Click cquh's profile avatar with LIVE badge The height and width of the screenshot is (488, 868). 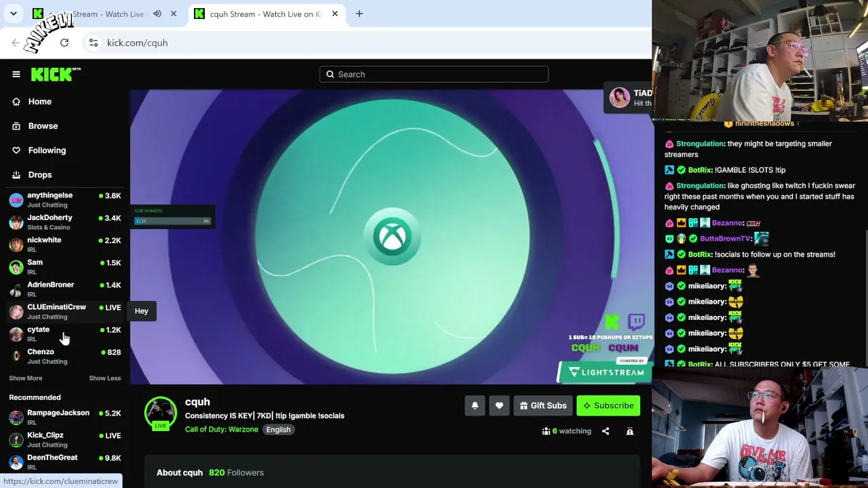pos(161,413)
